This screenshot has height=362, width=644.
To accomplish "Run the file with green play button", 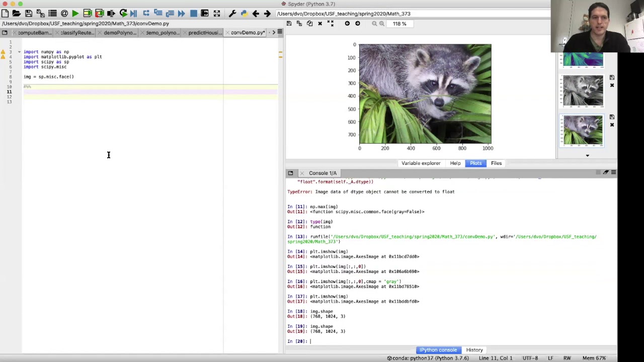I will (75, 14).
